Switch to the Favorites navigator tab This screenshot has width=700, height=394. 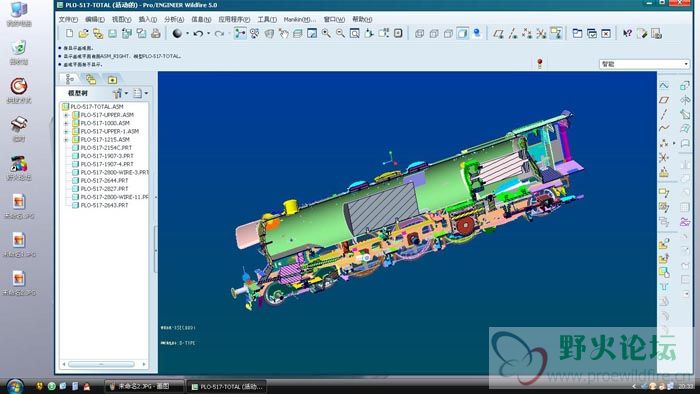(112, 79)
